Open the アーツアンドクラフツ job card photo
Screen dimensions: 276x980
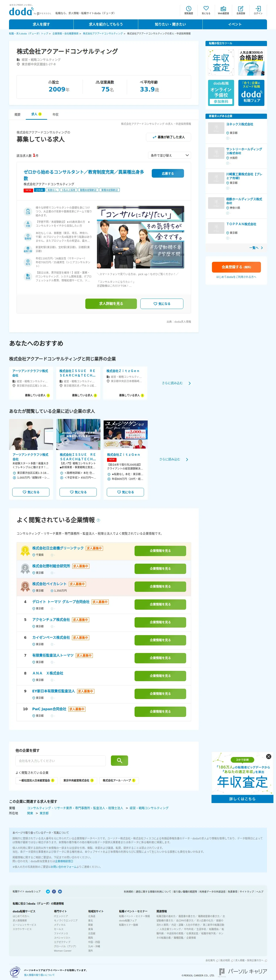(x=31, y=434)
